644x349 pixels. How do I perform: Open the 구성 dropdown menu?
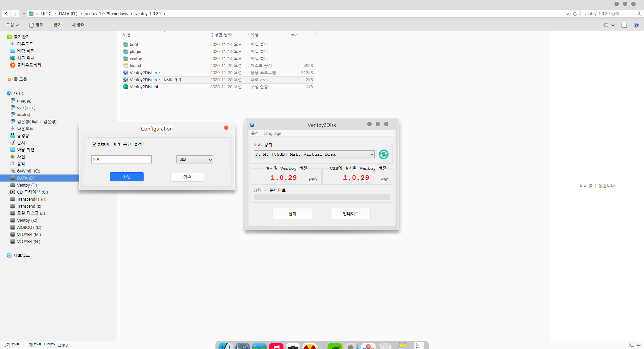12,25
